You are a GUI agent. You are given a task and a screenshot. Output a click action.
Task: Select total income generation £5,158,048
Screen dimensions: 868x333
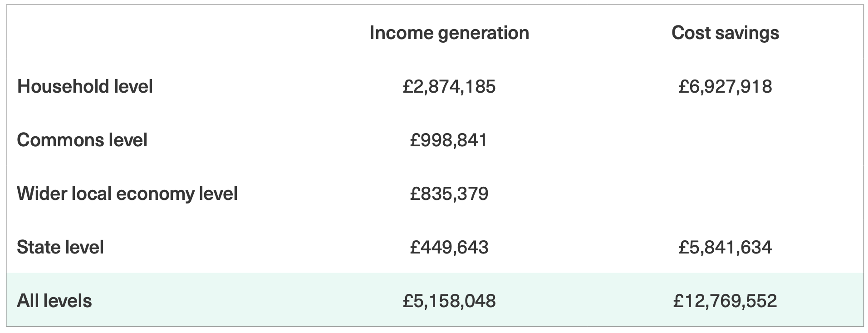point(449,301)
